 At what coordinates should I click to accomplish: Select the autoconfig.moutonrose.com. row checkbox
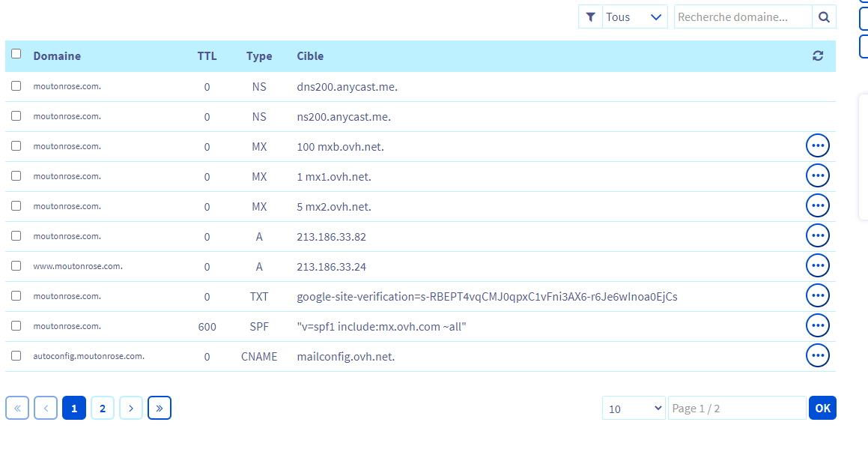coord(16,356)
